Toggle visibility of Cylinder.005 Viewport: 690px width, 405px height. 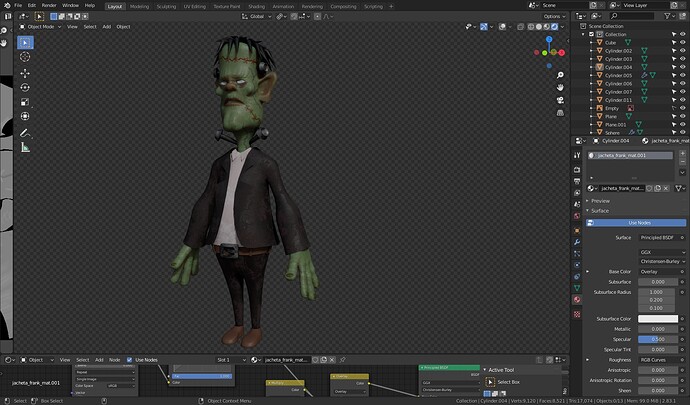click(683, 75)
